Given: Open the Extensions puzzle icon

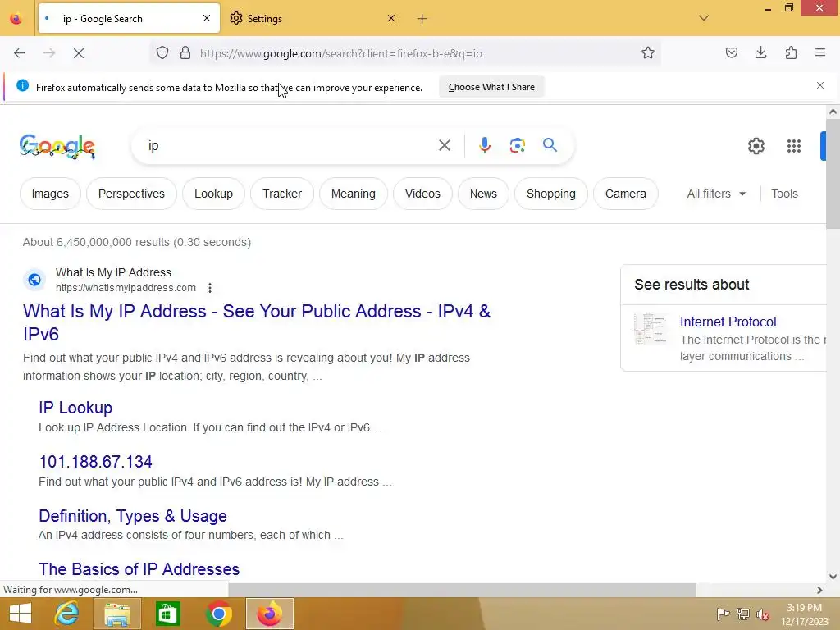Looking at the screenshot, I should pyautogui.click(x=791, y=52).
